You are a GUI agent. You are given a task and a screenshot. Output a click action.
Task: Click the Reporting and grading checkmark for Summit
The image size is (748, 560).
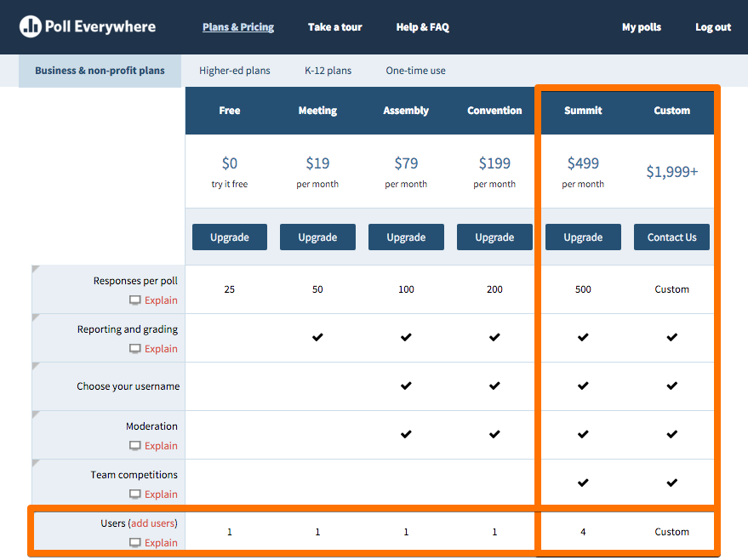pos(583,337)
